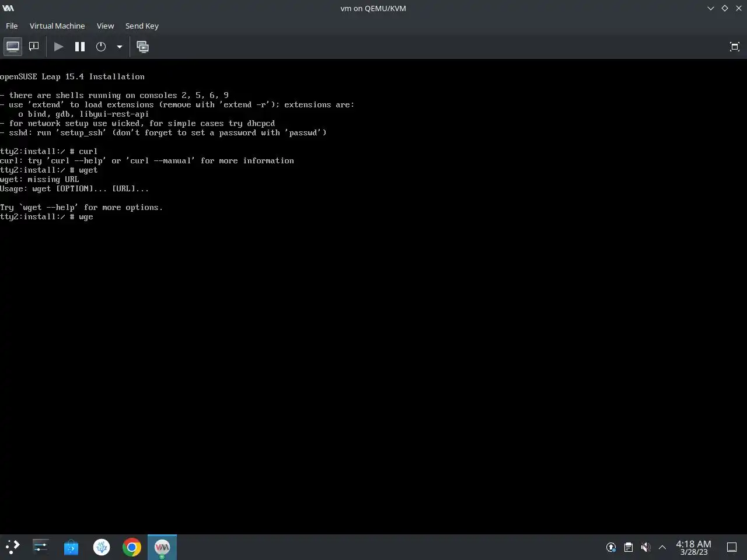Open the updates tray icon

click(611, 547)
